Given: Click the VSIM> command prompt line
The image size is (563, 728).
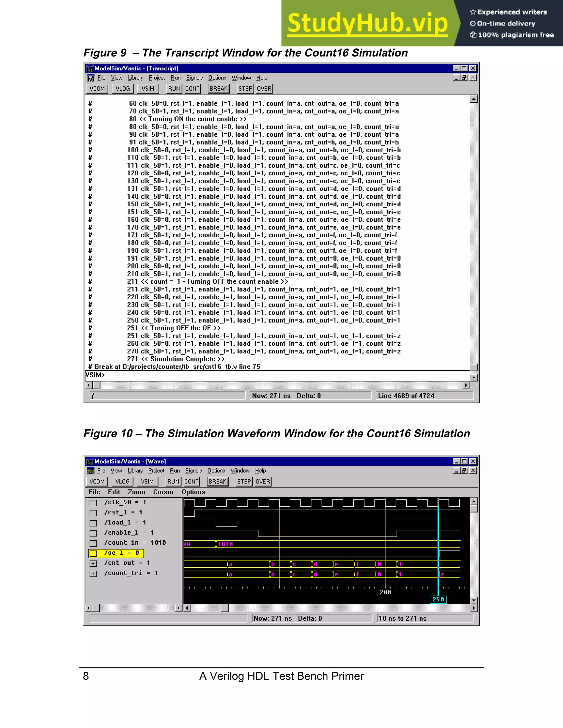Looking at the screenshot, I should click(277, 375).
